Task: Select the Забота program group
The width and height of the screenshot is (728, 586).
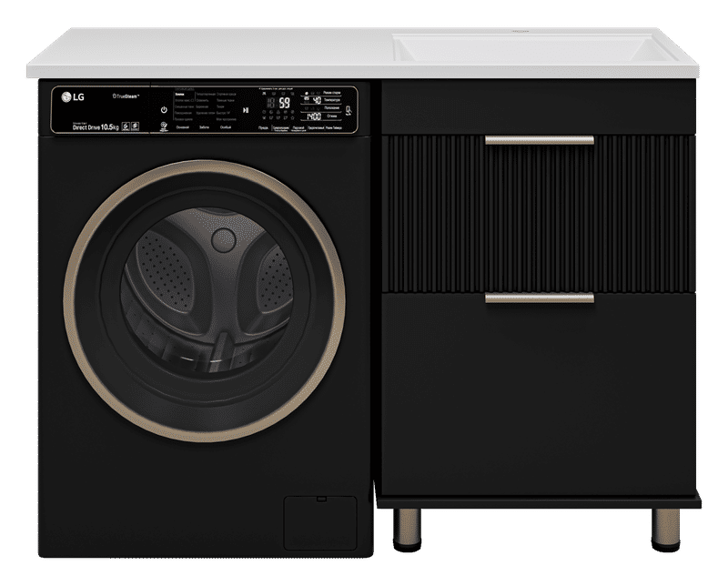Action: 204,126
